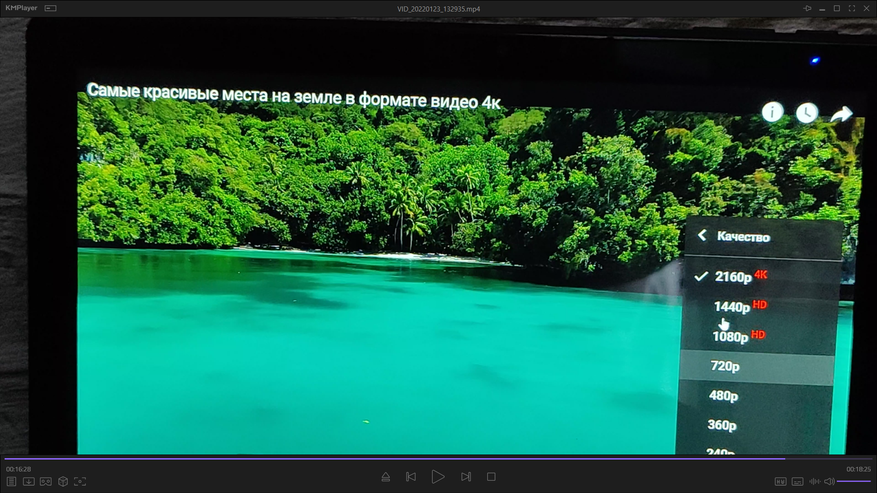Click the purple seek progress bar
The image size is (877, 493).
(400, 459)
